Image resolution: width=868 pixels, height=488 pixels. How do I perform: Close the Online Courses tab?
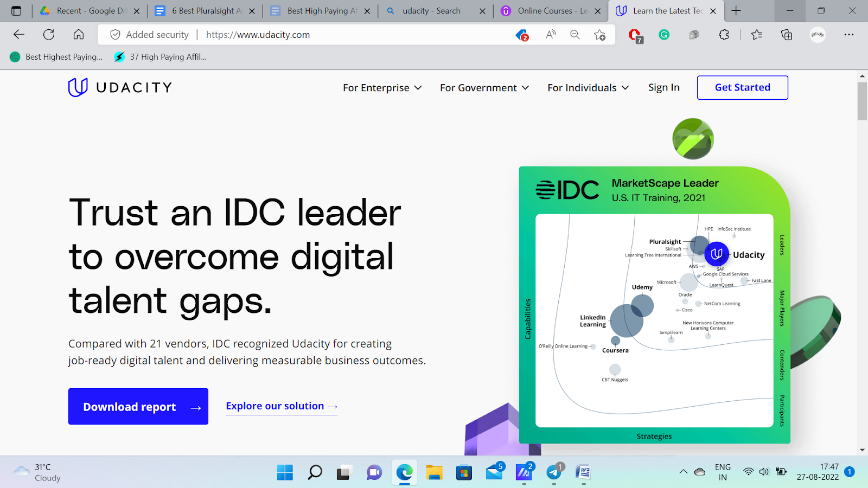(598, 11)
